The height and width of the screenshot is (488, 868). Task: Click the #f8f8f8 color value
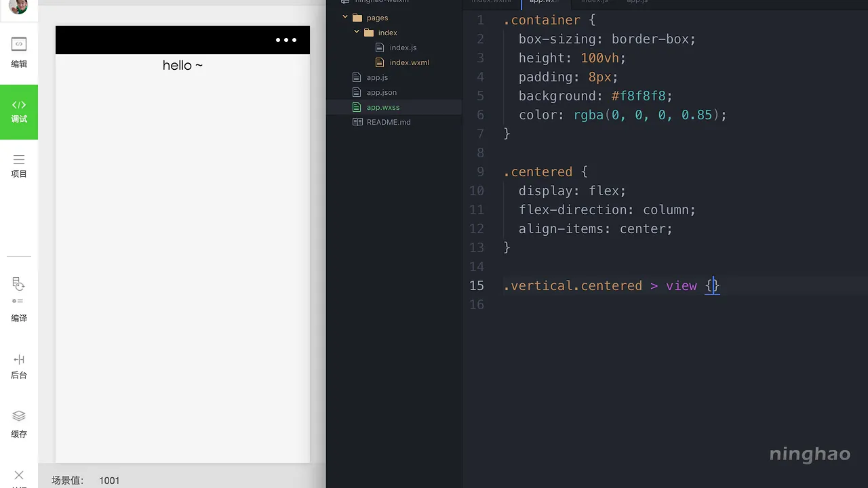(638, 96)
